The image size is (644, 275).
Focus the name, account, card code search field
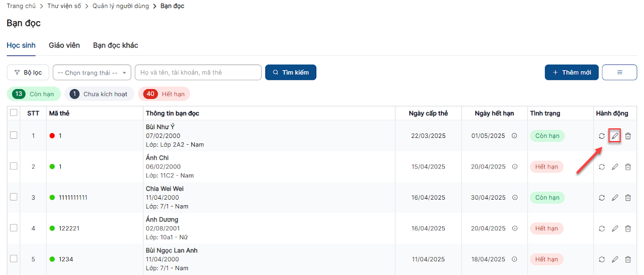pyautogui.click(x=198, y=73)
